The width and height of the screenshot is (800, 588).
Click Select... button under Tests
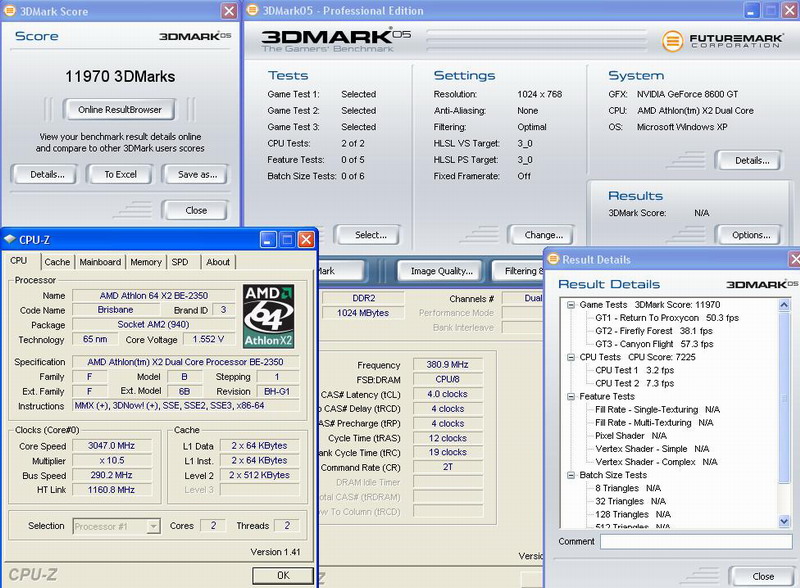point(368,235)
